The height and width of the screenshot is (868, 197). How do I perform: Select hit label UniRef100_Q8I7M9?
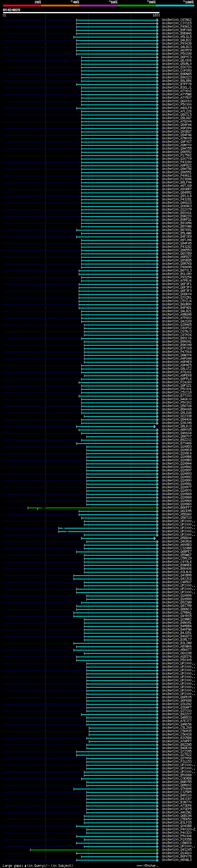tap(177, 606)
